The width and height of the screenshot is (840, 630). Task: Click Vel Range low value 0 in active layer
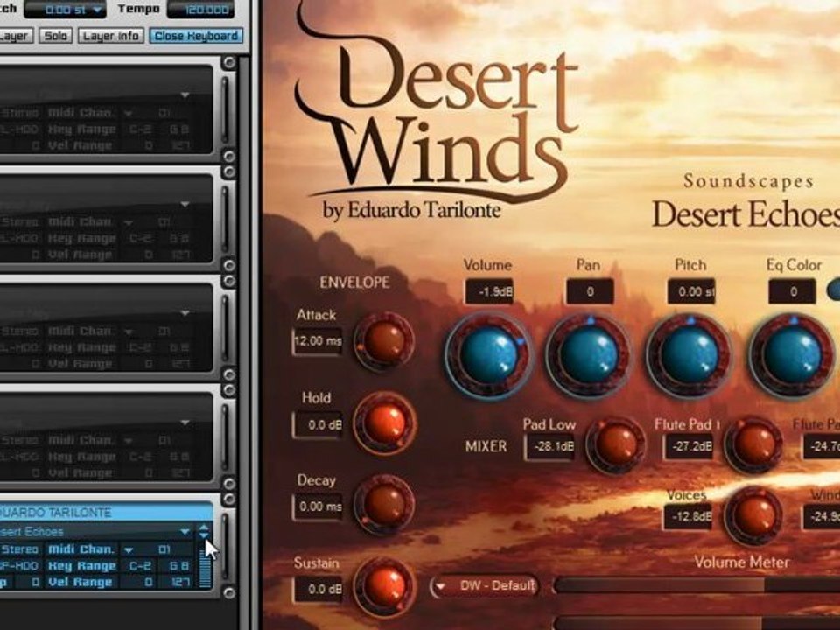pyautogui.click(x=148, y=583)
